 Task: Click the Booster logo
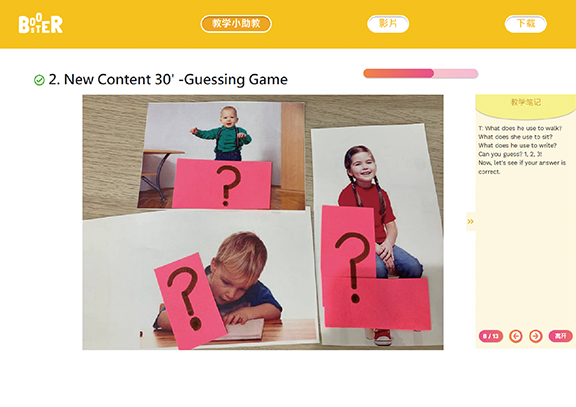pyautogui.click(x=40, y=24)
